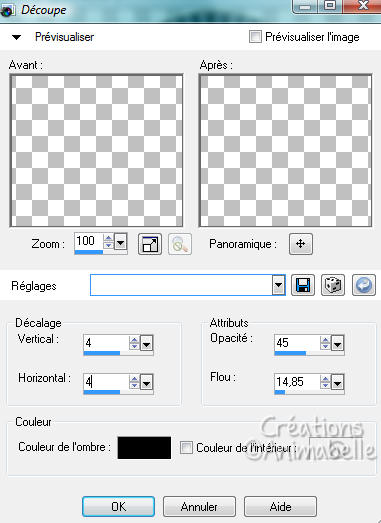Image resolution: width=381 pixels, height=523 pixels.
Task: Click the Flou spinner arrows
Action: (325, 382)
